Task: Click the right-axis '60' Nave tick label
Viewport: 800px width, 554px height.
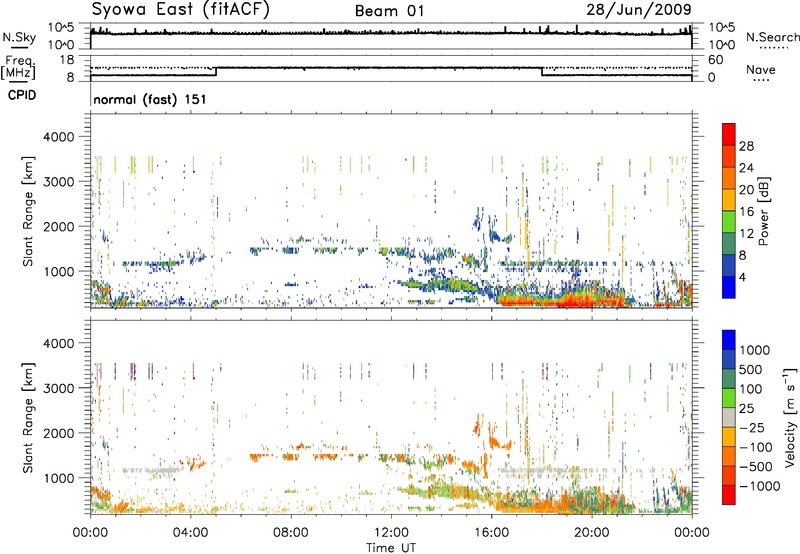Action: pyautogui.click(x=715, y=60)
